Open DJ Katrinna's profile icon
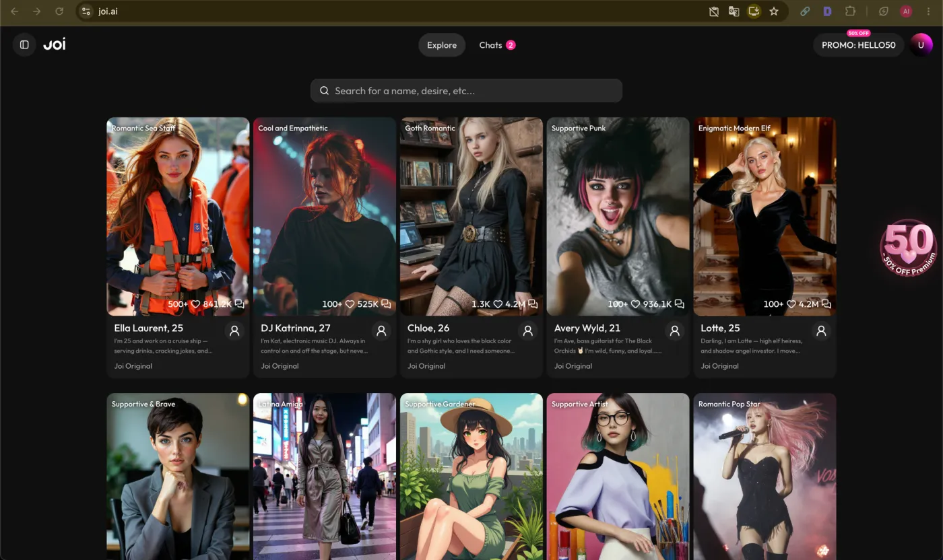 (381, 330)
